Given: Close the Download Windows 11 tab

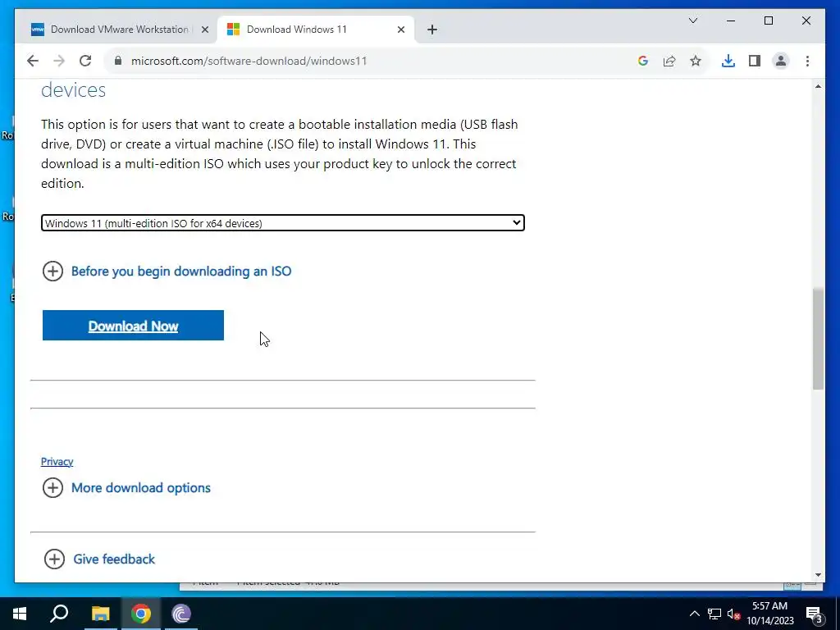Looking at the screenshot, I should coord(400,30).
